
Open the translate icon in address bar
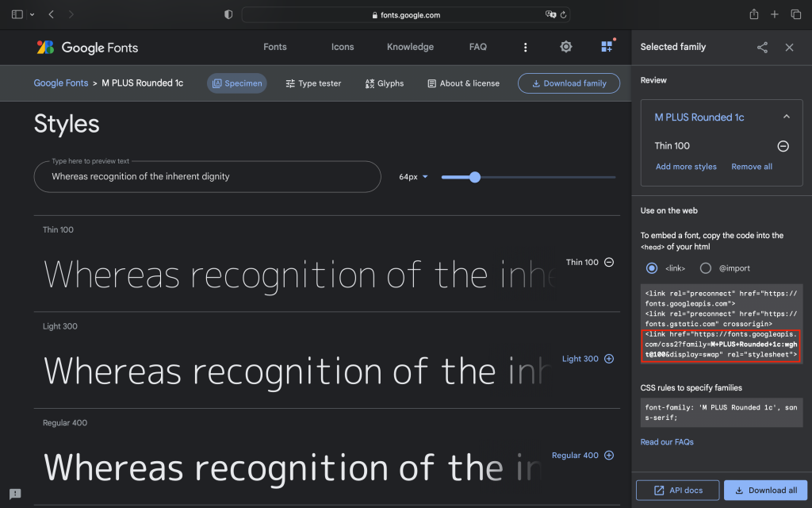550,14
